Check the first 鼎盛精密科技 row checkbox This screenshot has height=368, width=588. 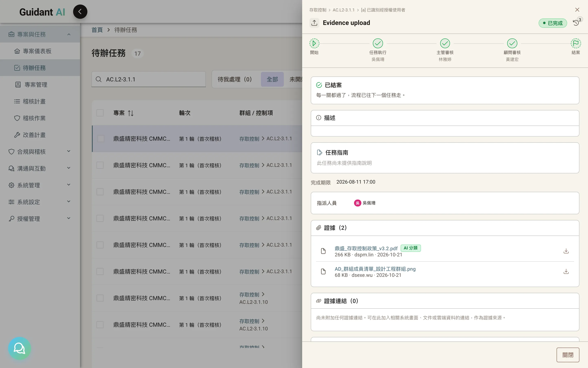[x=101, y=139]
